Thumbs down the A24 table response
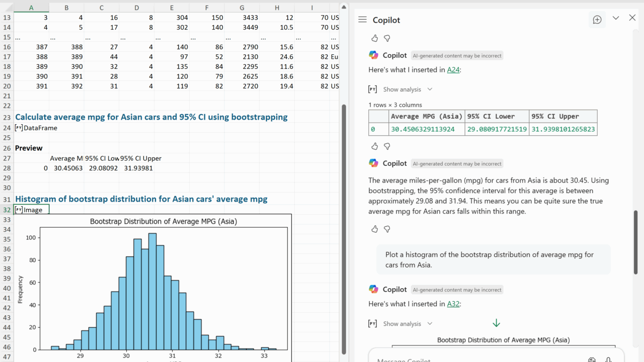644x362 pixels. coord(387,146)
